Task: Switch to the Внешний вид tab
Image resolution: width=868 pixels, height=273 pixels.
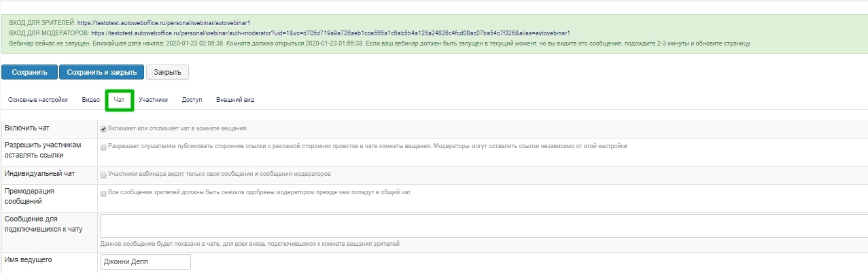Action: pos(235,100)
